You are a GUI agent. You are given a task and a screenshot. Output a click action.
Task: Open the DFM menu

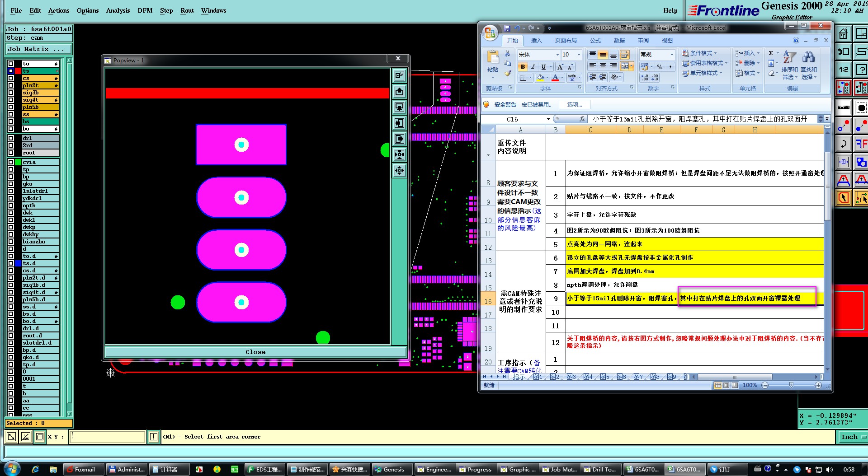pos(145,10)
